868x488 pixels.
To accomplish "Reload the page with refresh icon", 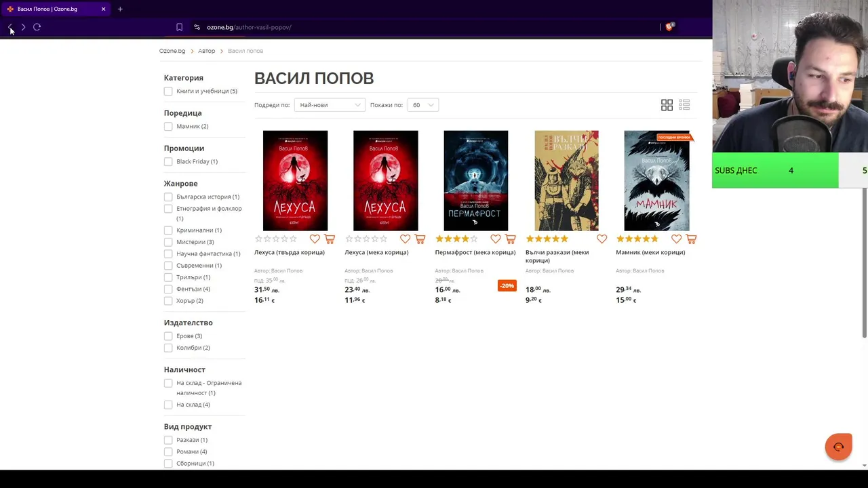I will click(37, 27).
